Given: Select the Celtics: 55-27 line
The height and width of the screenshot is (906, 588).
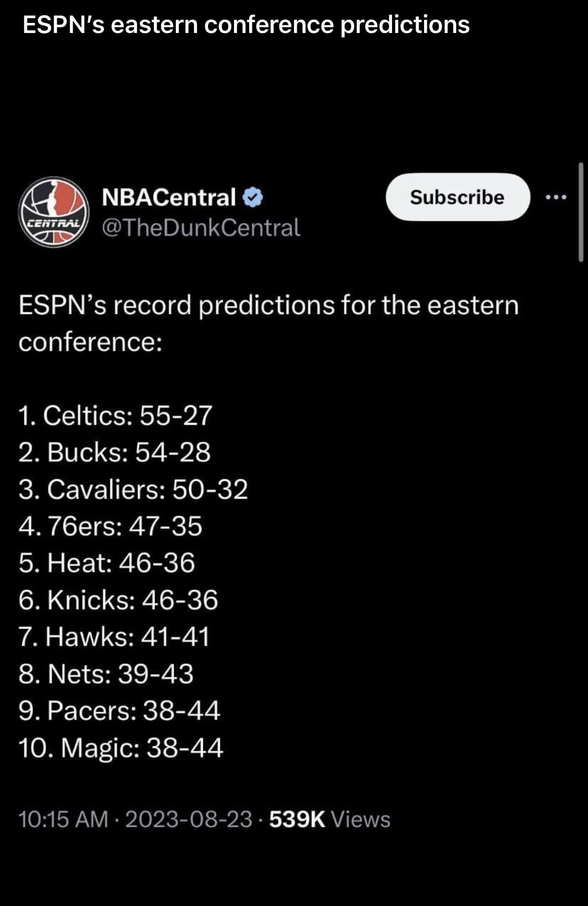Looking at the screenshot, I should 115,416.
